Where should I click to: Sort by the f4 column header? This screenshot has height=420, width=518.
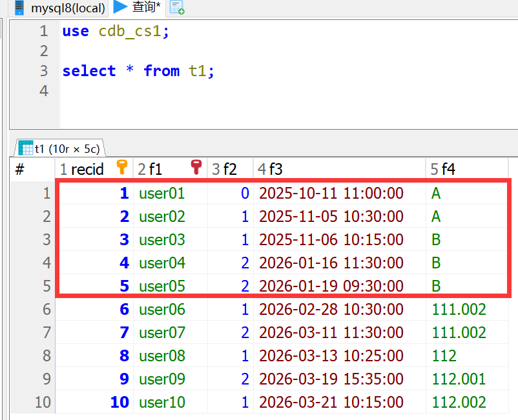(467, 169)
